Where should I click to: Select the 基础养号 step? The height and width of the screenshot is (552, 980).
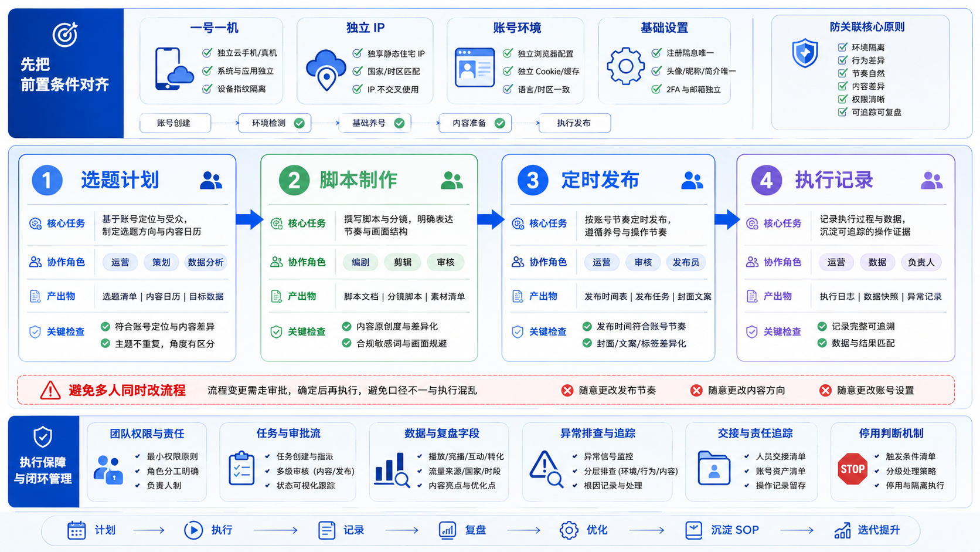click(x=374, y=123)
